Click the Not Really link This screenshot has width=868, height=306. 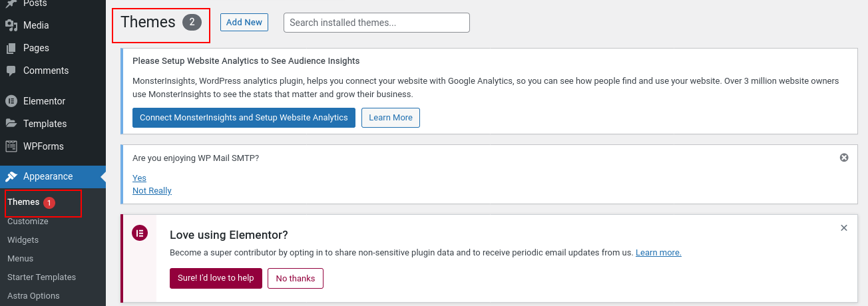pyautogui.click(x=152, y=191)
